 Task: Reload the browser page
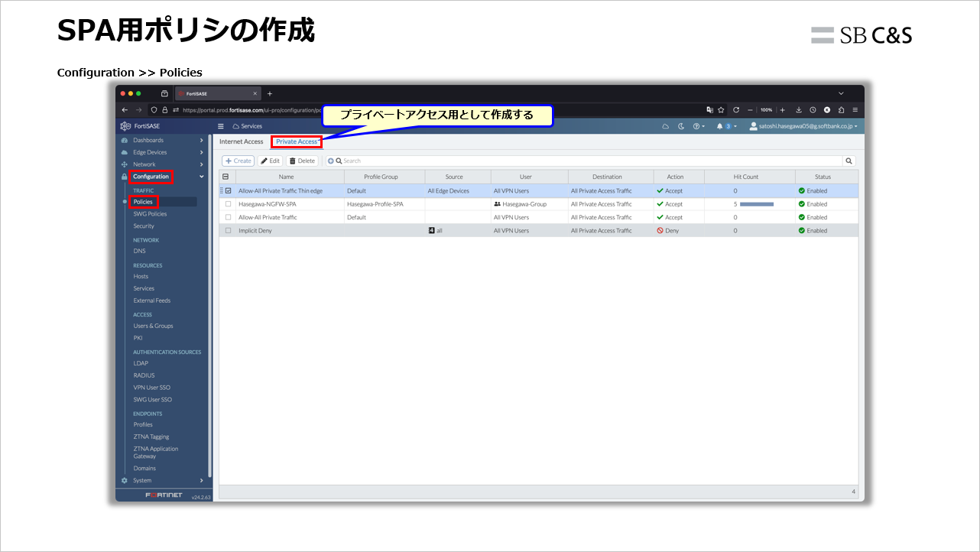coord(735,109)
